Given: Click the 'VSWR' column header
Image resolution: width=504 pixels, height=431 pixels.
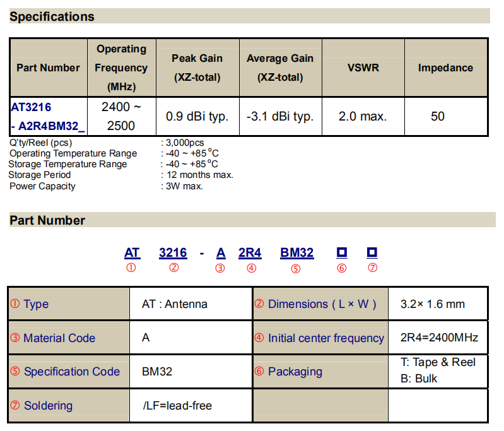Looking at the screenshot, I should [363, 68].
